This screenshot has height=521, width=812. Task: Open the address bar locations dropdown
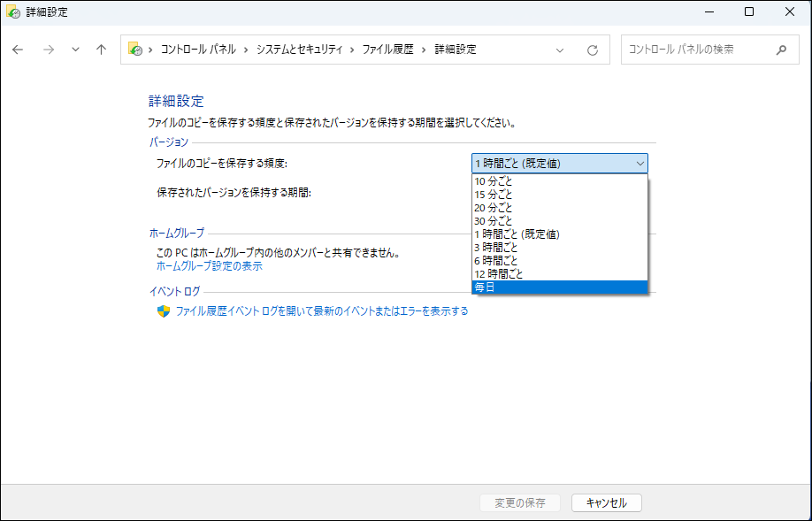559,50
